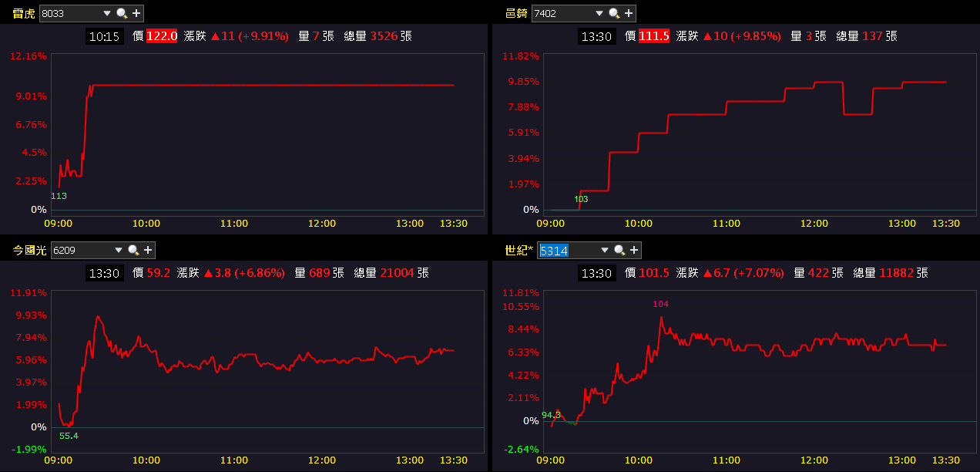Click the opening price marker 113
Screen dimensions: 980x472
[59, 196]
